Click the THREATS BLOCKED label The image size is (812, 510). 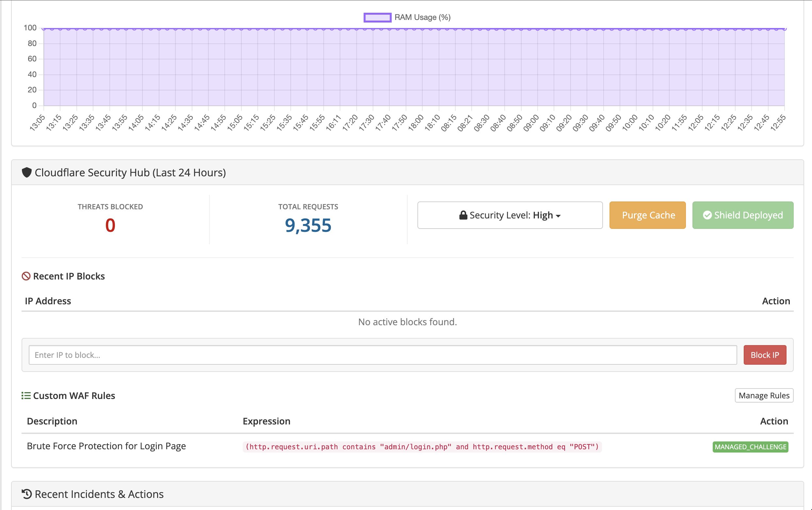(110, 207)
